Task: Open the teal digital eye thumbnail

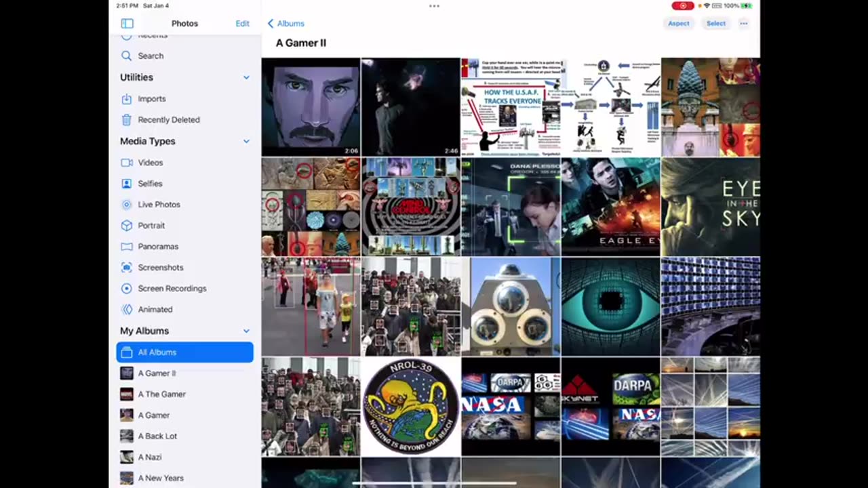Action: (610, 306)
